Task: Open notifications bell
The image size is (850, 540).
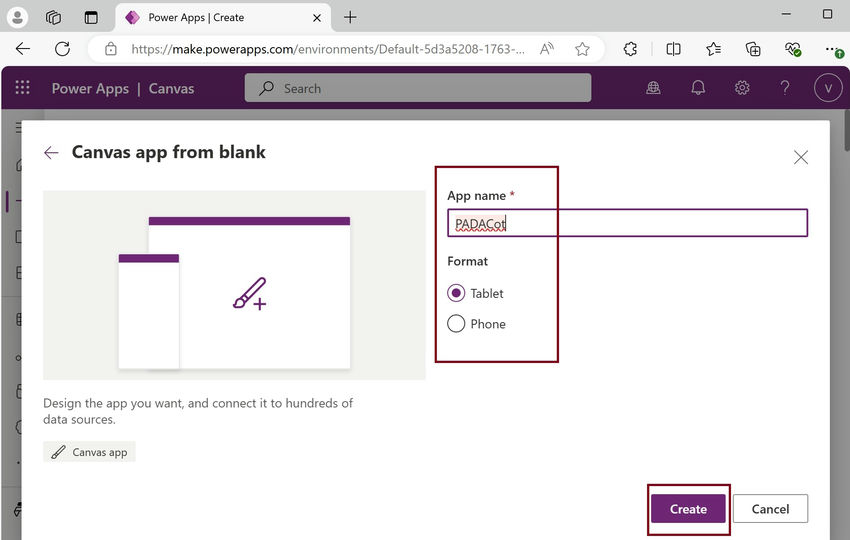Action: 698,87
